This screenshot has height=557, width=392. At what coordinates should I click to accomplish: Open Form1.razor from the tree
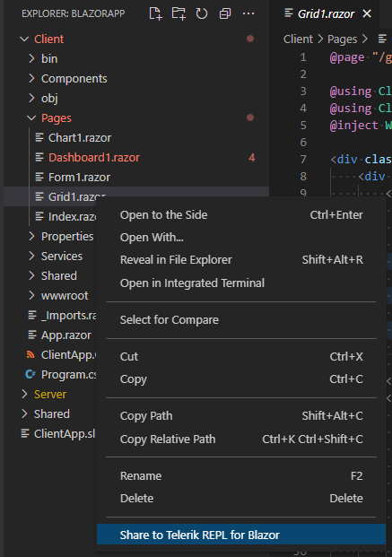coord(79,178)
